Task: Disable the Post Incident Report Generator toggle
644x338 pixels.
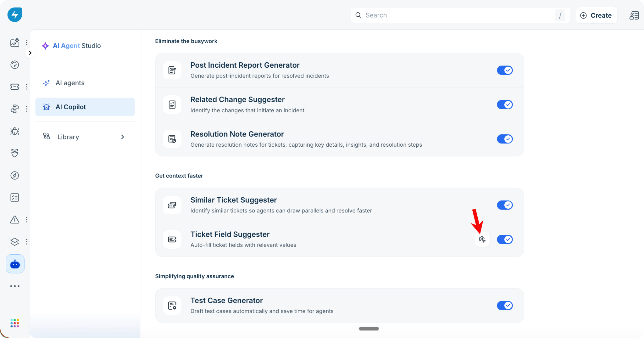Action: pos(505,70)
